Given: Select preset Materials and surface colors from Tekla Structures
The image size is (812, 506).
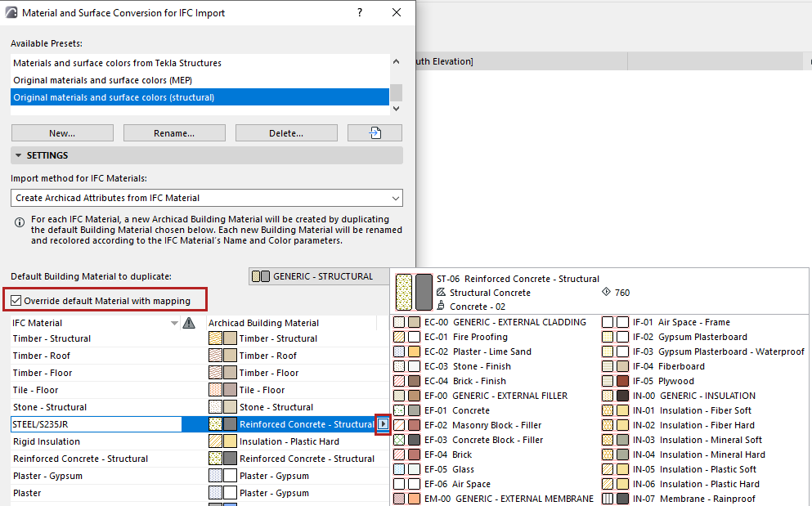Looking at the screenshot, I should click(200, 63).
